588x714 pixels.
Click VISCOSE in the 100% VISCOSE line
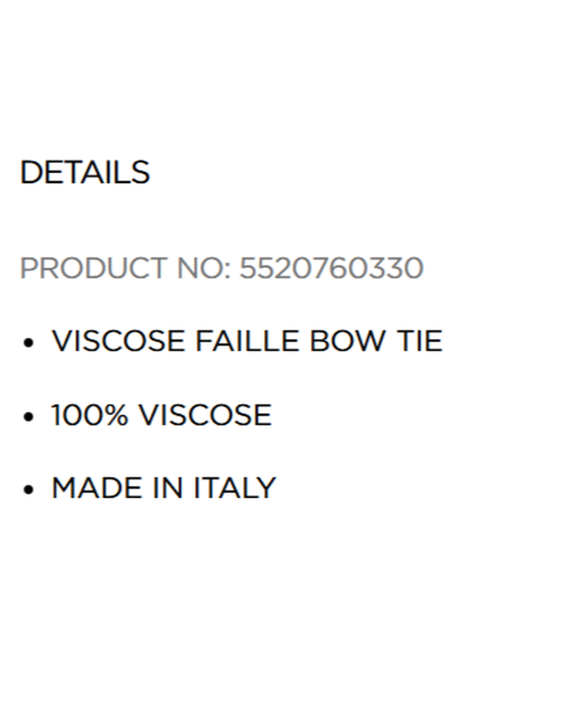(x=205, y=415)
